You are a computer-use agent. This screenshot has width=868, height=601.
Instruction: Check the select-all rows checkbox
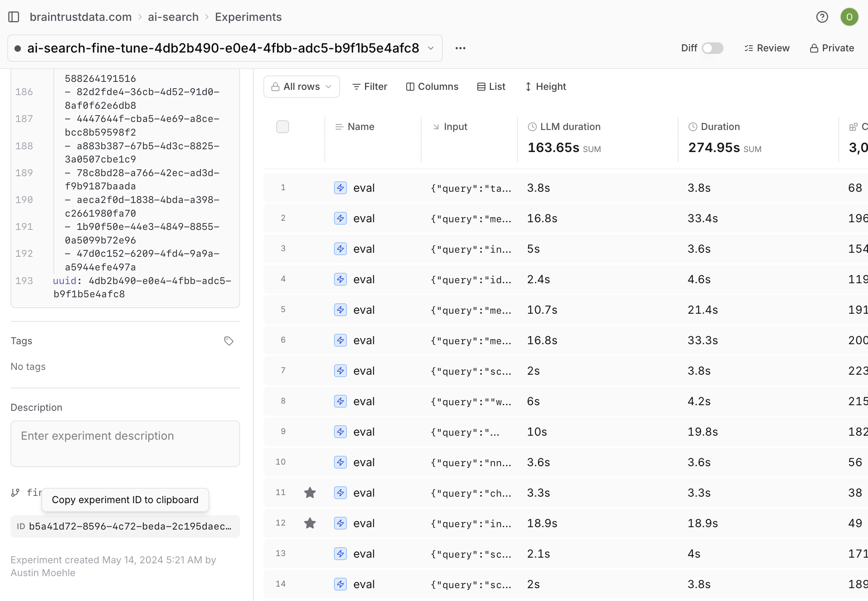pos(282,127)
